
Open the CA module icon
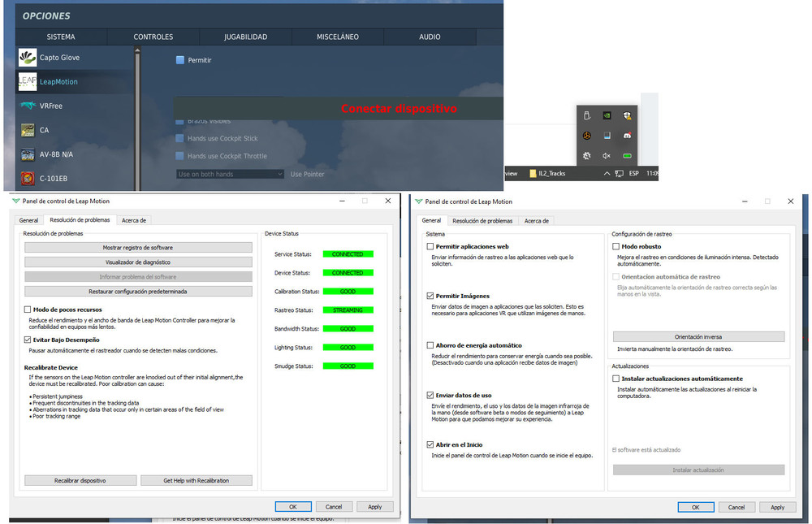pyautogui.click(x=28, y=130)
